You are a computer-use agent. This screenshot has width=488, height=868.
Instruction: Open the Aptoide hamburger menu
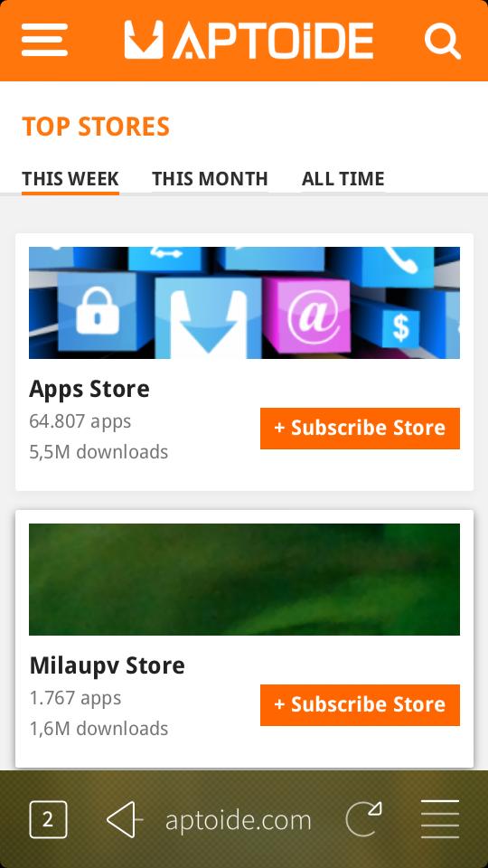coord(44,40)
